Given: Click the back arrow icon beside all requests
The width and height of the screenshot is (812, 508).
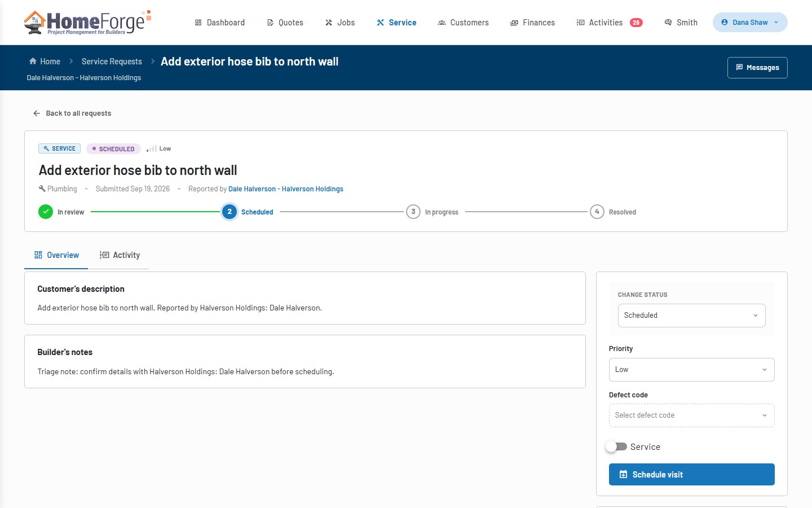Looking at the screenshot, I should coord(37,113).
